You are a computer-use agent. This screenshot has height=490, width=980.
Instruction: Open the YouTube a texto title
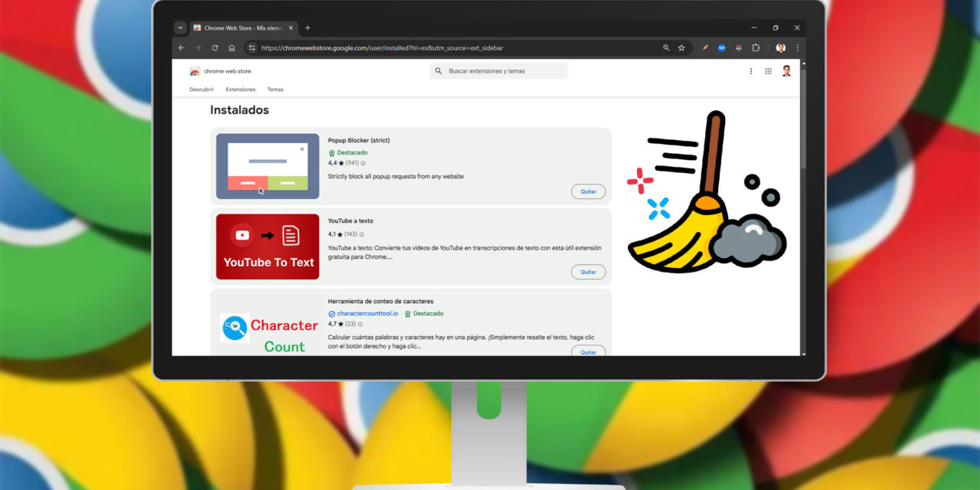[351, 221]
